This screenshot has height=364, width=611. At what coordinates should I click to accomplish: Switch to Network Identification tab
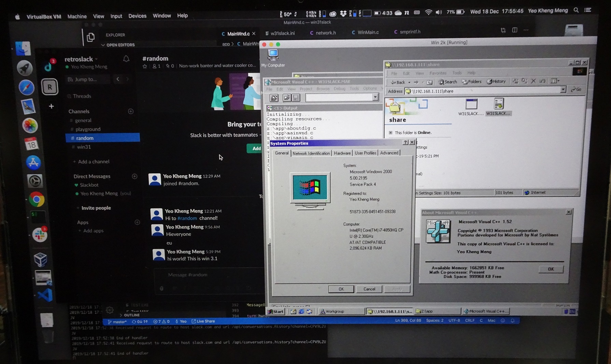pos(311,154)
